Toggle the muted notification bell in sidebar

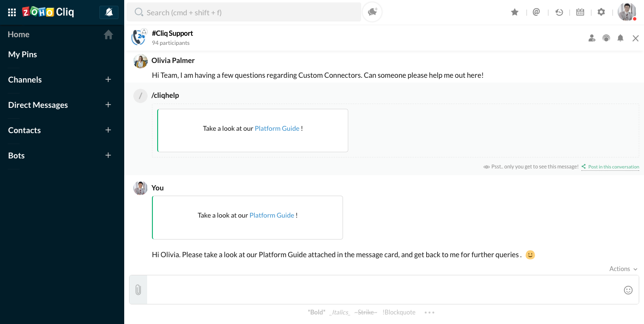(109, 12)
